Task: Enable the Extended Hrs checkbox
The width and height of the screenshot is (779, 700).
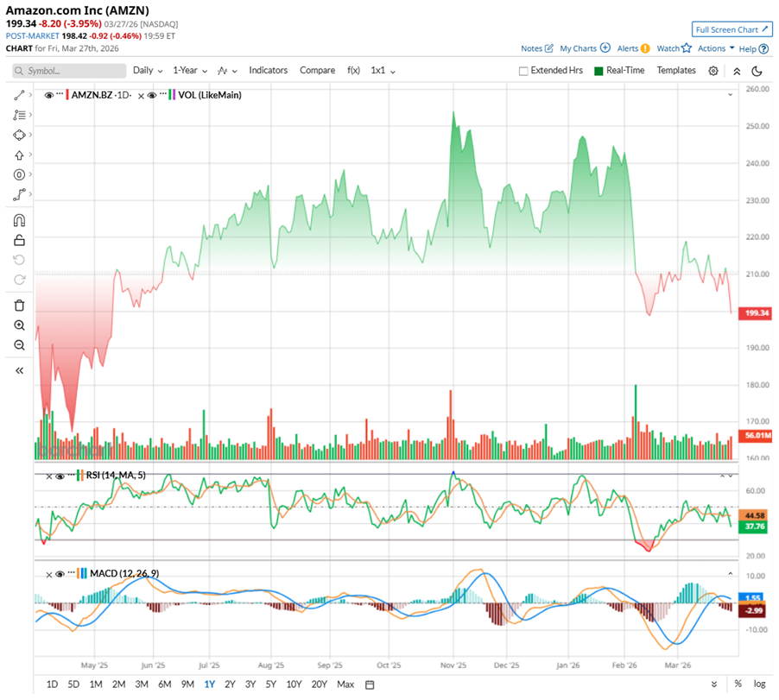Action: [523, 71]
